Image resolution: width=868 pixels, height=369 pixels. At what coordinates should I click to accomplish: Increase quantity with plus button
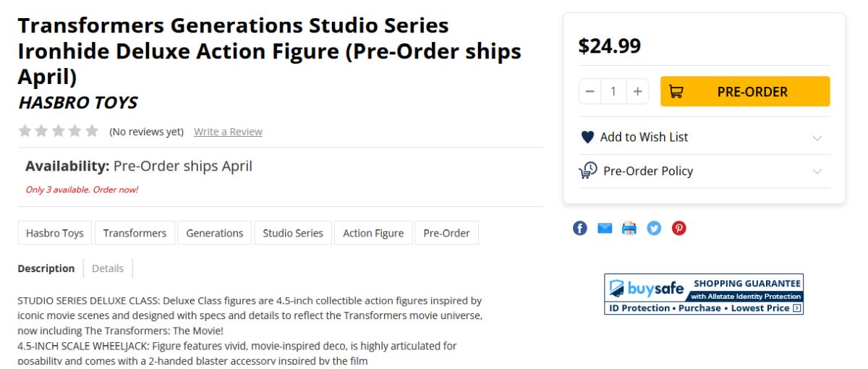point(637,92)
